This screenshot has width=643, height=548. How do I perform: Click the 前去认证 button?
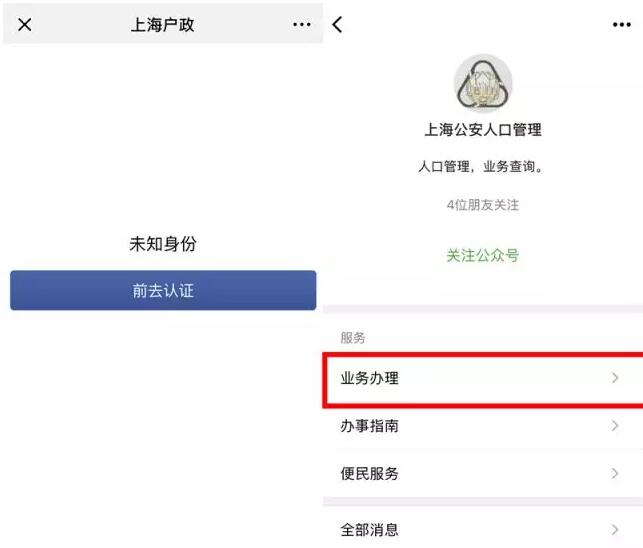click(163, 290)
